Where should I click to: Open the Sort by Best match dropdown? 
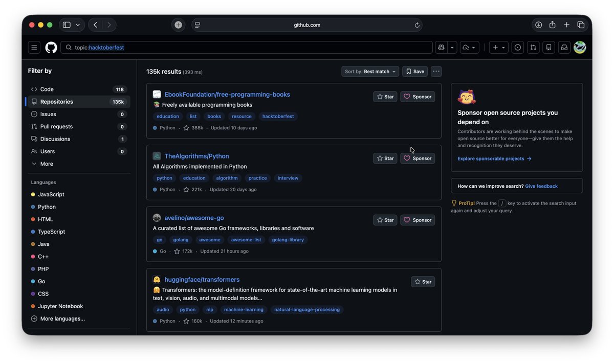370,72
